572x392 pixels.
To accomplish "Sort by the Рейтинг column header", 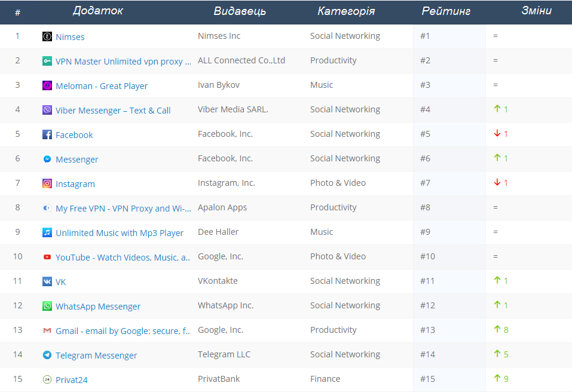I will 446,11.
